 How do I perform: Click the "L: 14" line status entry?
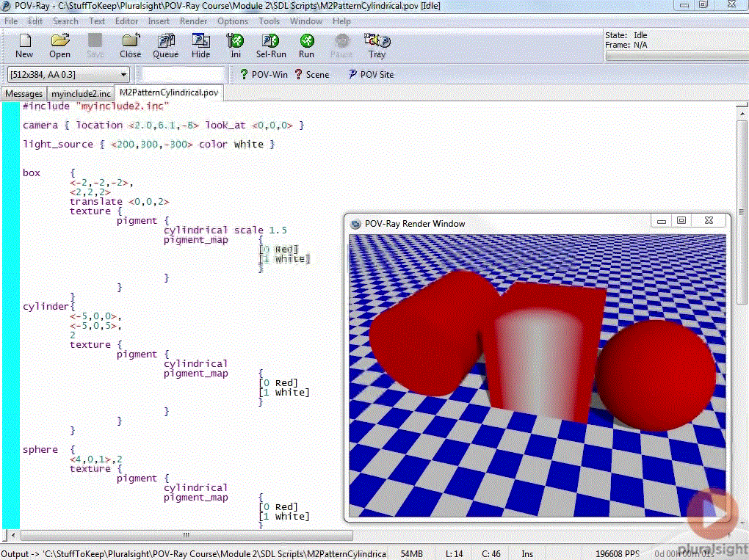[x=455, y=554]
